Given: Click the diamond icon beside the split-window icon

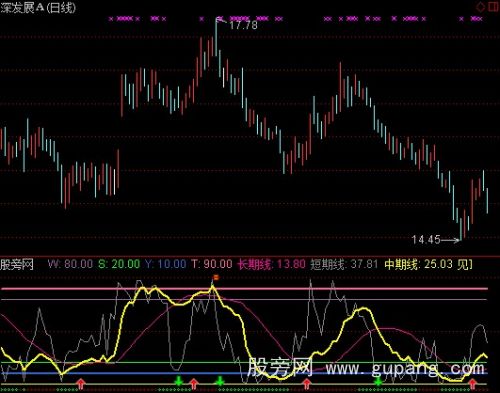Looking at the screenshot, I should [x=480, y=7].
